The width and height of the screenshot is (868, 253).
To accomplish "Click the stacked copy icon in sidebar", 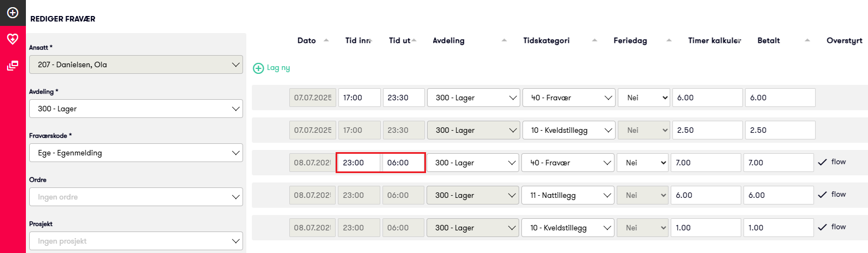I will click(x=13, y=66).
